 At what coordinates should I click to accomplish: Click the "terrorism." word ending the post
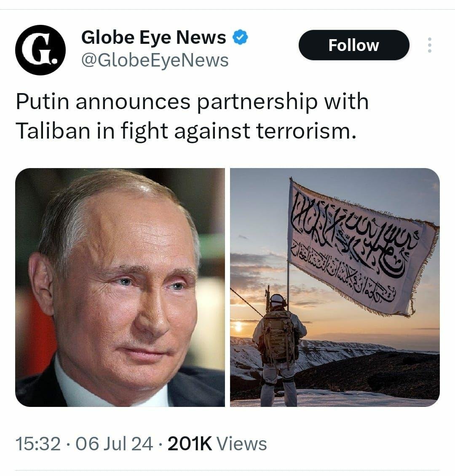tap(306, 131)
